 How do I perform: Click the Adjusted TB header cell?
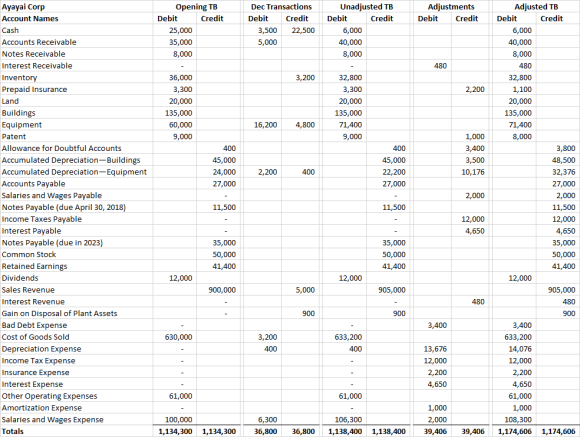point(536,7)
